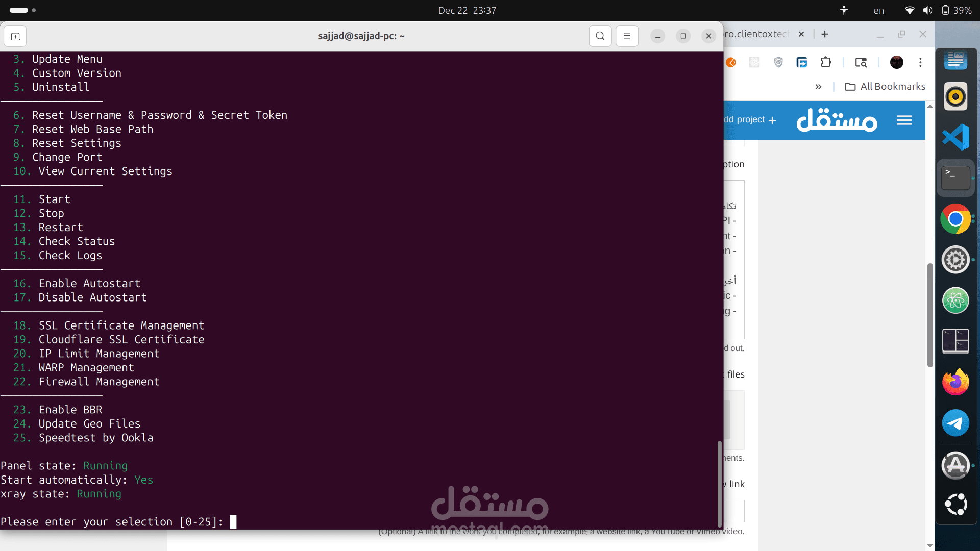
Task: Open Firefox from the dock
Action: (955, 382)
